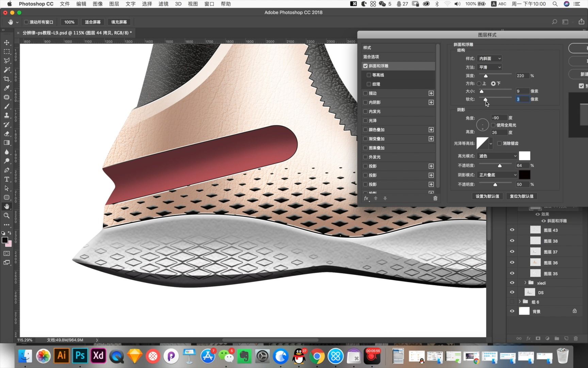Open Adobe XD from the Dock
588x368 pixels.
click(x=98, y=356)
